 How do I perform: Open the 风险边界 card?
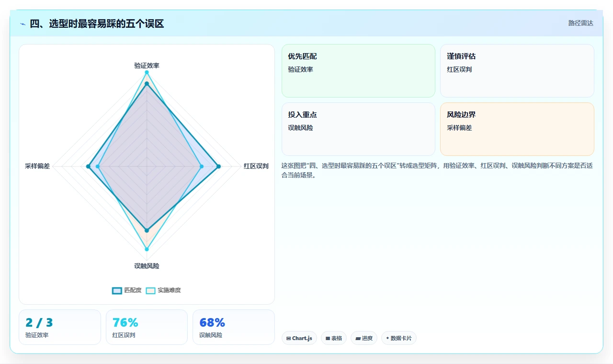tap(517, 129)
